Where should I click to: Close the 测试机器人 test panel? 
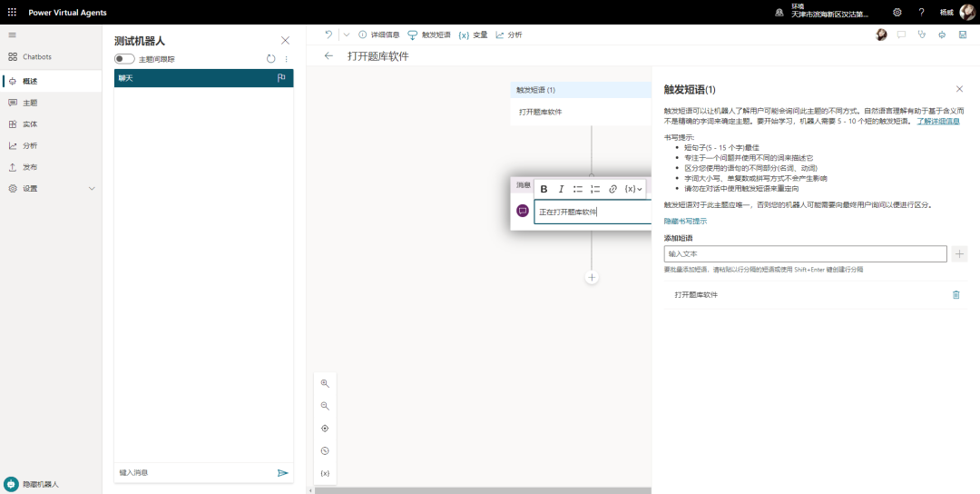tap(285, 41)
